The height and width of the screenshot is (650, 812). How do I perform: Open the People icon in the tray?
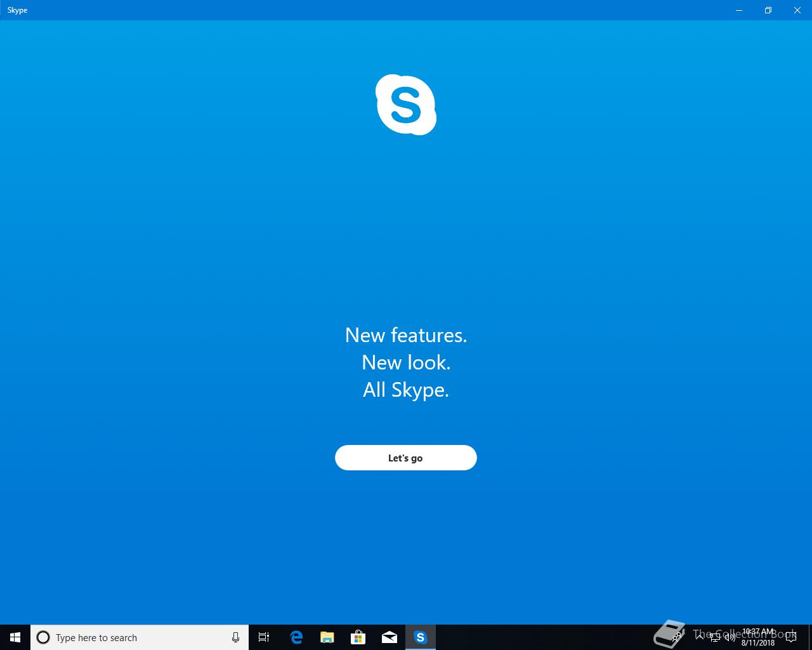[x=677, y=637]
